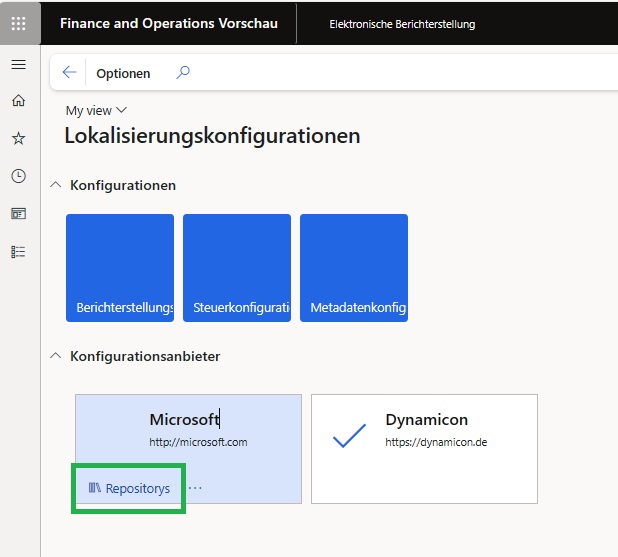Open Workspaces icon in sidebar

coord(18,214)
